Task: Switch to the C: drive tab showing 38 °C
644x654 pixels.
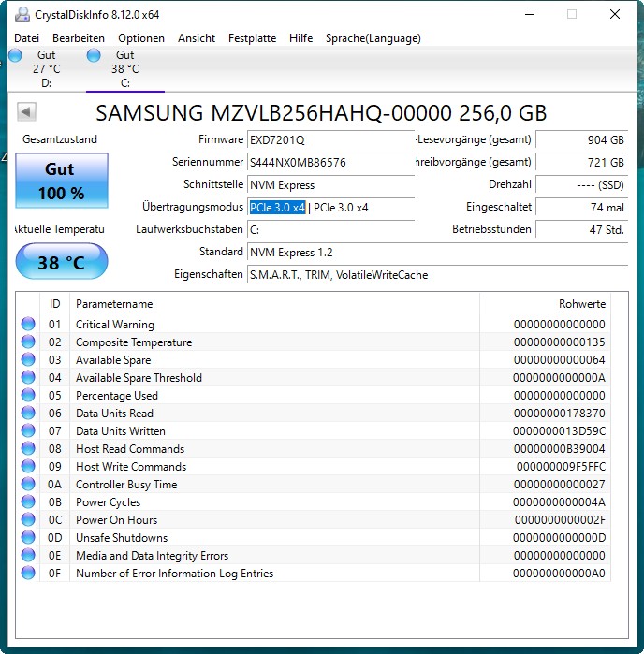Action: tap(124, 69)
